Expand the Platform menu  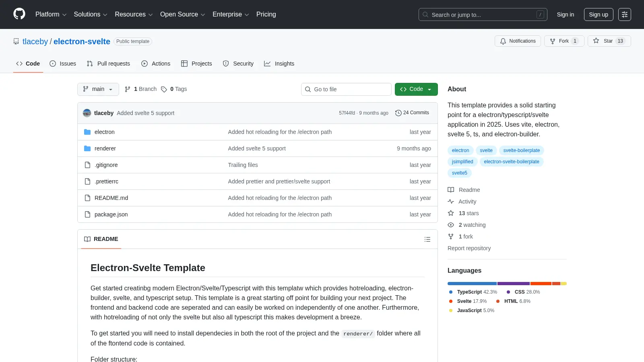click(x=51, y=14)
